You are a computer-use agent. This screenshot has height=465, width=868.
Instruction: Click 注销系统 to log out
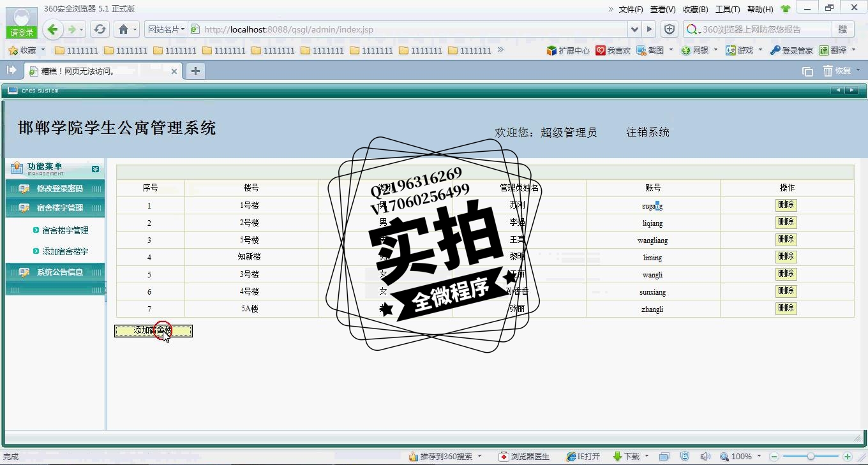648,132
